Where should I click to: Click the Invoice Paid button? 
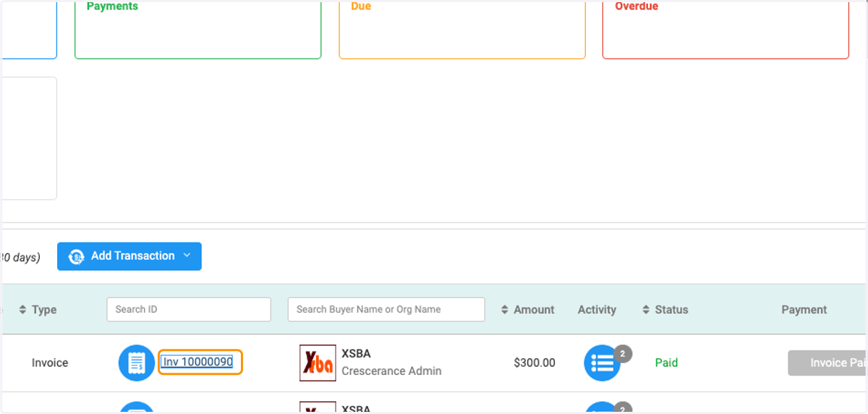tap(827, 363)
